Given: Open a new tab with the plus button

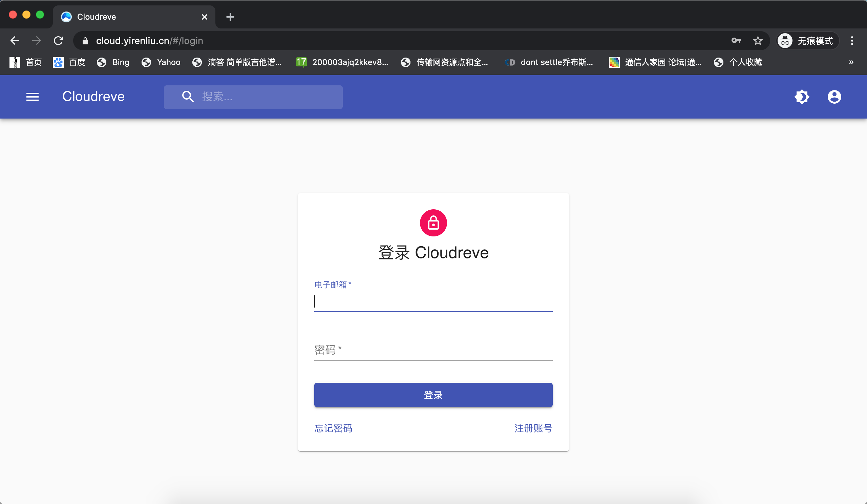Looking at the screenshot, I should (230, 17).
